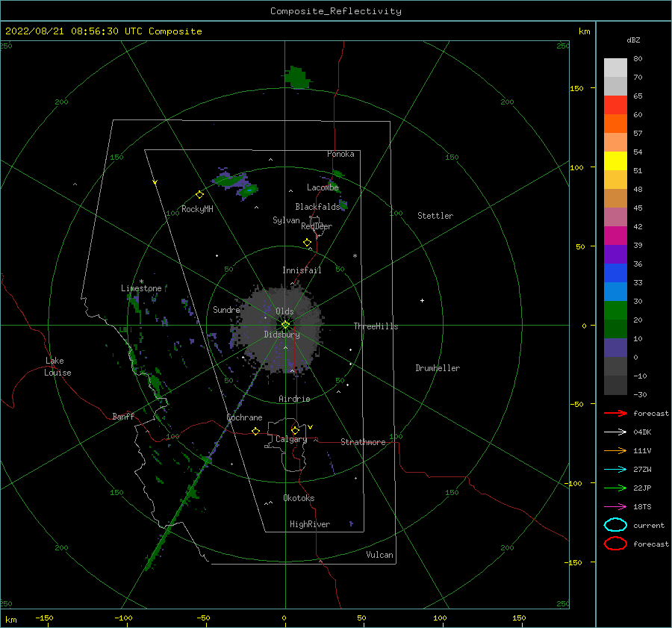Click the Sylvan label
The image size is (672, 628).
pyautogui.click(x=286, y=220)
